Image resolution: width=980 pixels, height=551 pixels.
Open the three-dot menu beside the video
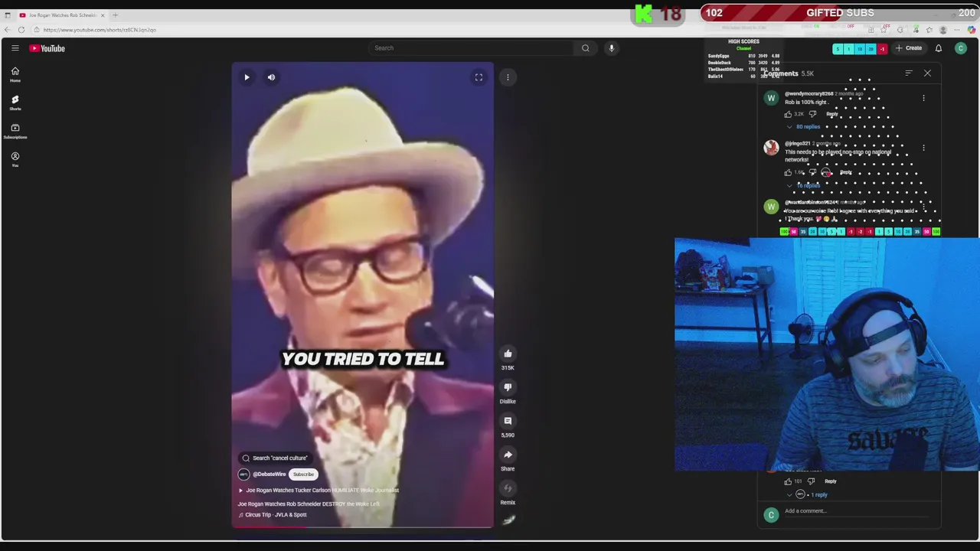508,77
